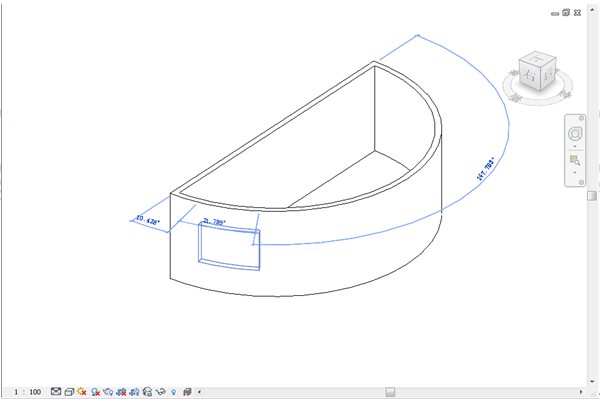Select the 147.783° angular dimension text
600x399 pixels.
[x=485, y=169]
